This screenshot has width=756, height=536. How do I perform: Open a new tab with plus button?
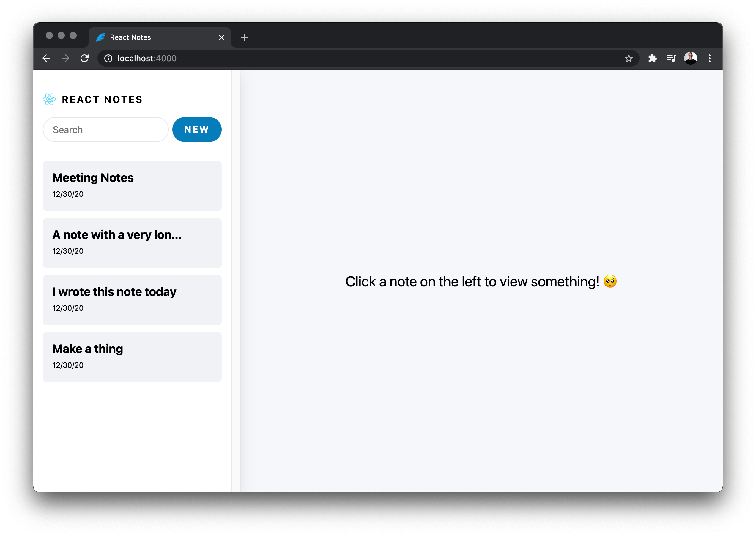244,38
